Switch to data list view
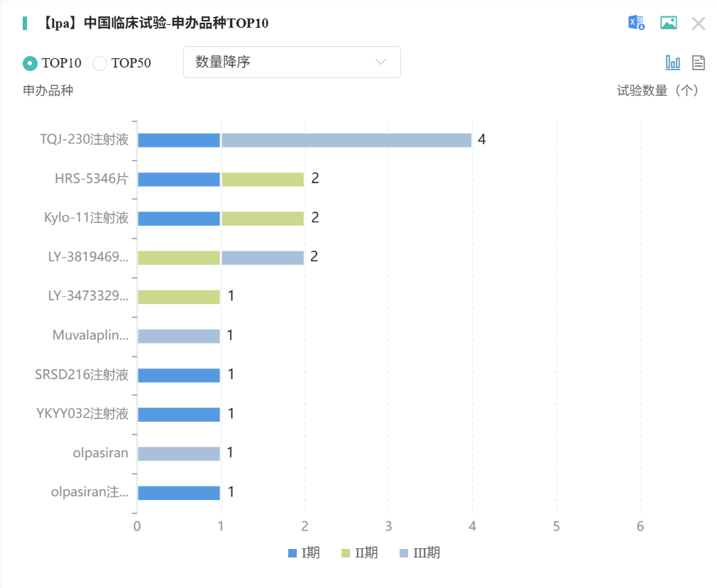Viewport: 717px width, 588px height. (x=699, y=62)
